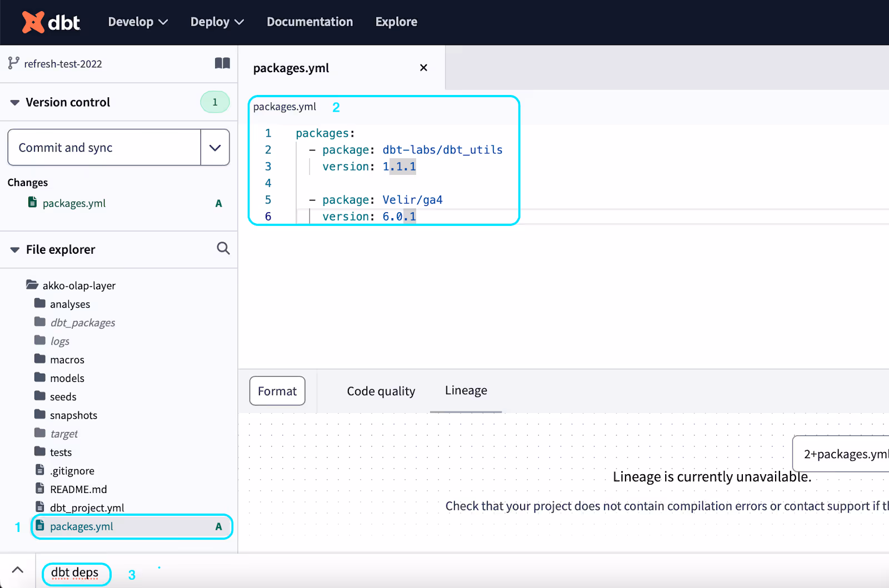Viewport: 889px width, 588px height.
Task: Click the git branch icon
Action: point(14,63)
